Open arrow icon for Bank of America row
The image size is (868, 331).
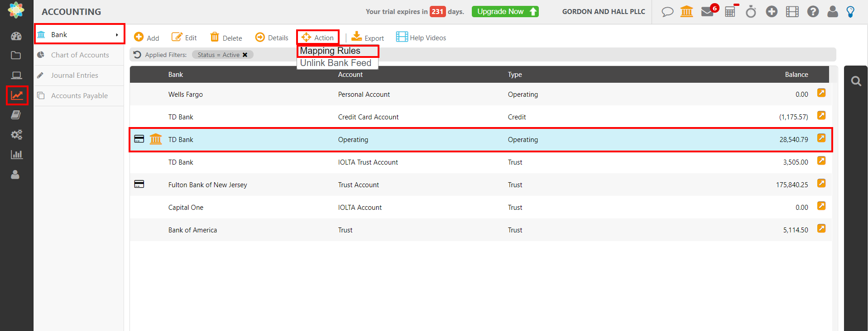point(821,228)
